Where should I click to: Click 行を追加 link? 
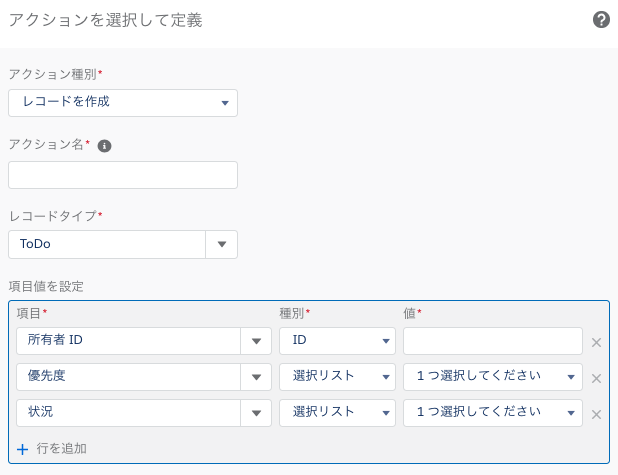click(61, 449)
